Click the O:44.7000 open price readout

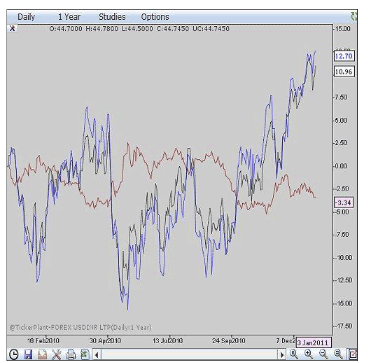click(x=66, y=29)
